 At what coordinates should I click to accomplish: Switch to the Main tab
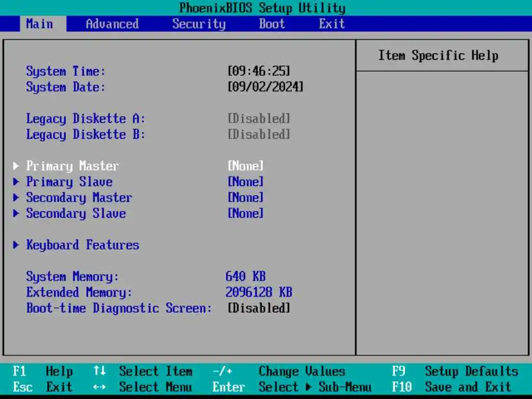[x=39, y=24]
